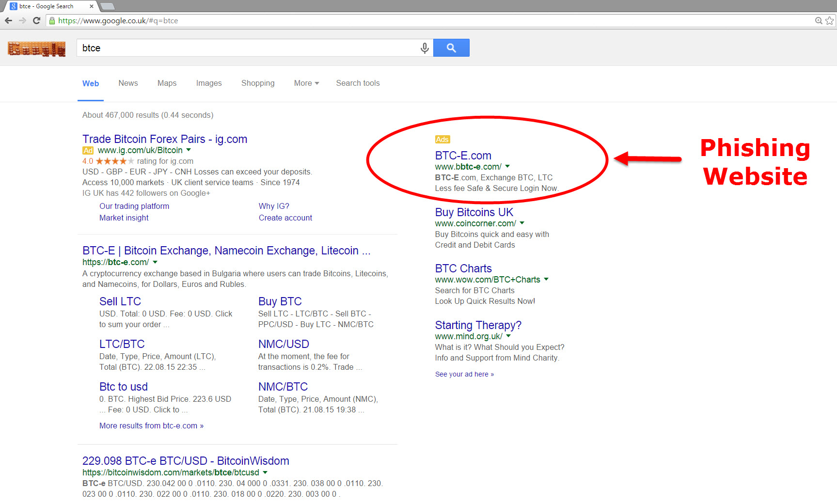This screenshot has width=837, height=504.
Task: Open the 'Btc to usd' sitelink
Action: 124,387
